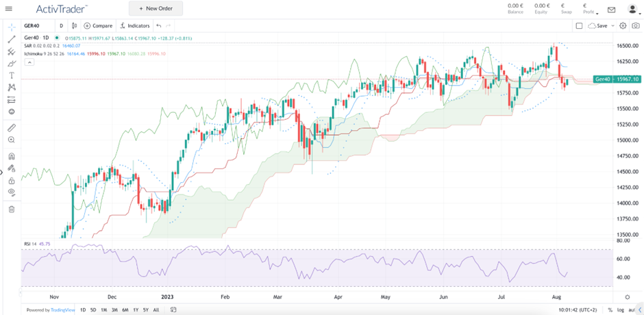Select the trend line drawing tool
The height and width of the screenshot is (315, 644).
[12, 39]
